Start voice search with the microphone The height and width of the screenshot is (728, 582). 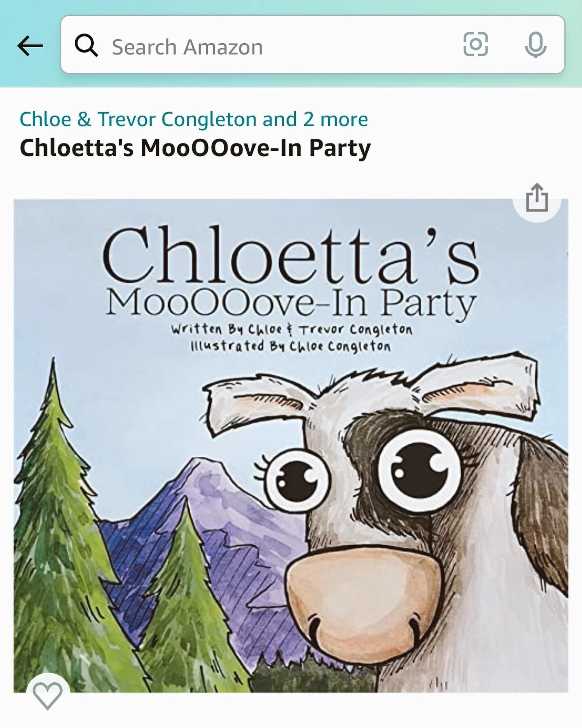point(536,45)
